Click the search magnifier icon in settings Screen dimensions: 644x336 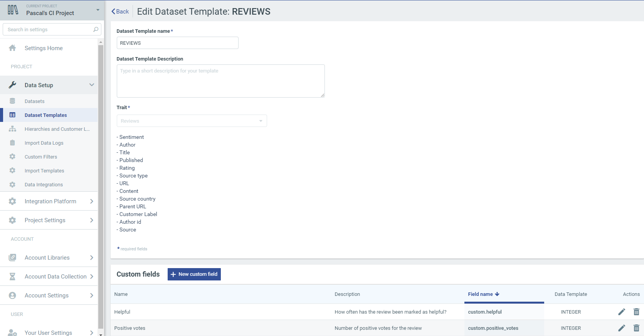(96, 29)
